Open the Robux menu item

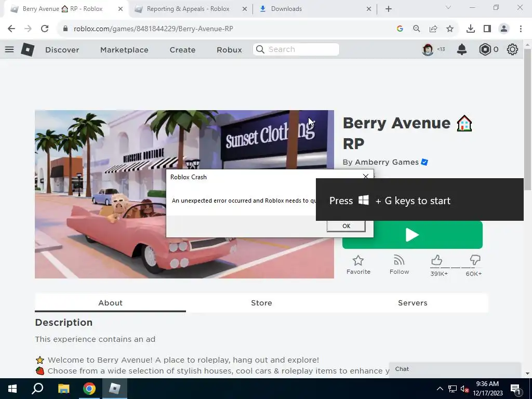click(229, 50)
